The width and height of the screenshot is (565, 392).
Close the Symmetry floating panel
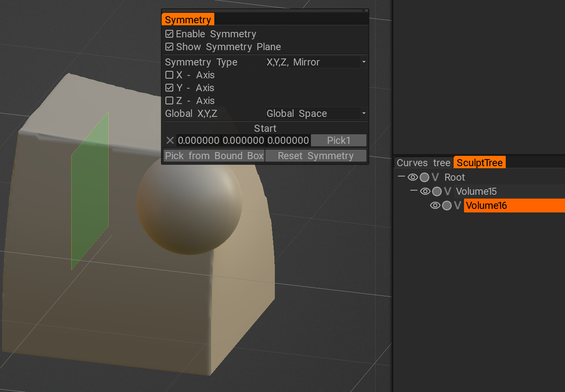click(x=366, y=11)
